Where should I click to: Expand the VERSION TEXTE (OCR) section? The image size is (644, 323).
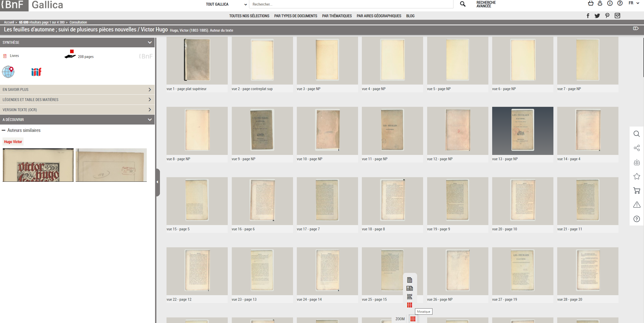point(77,110)
